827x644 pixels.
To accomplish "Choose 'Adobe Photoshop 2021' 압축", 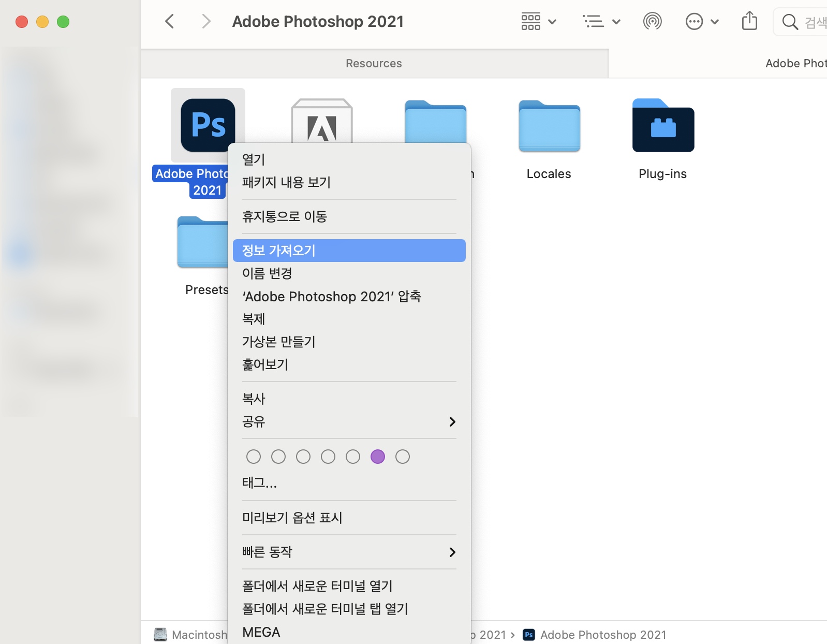I will [349, 296].
